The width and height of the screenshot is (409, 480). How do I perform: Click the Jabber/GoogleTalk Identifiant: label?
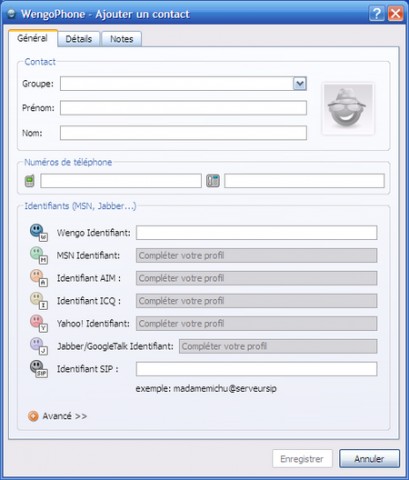click(x=115, y=346)
